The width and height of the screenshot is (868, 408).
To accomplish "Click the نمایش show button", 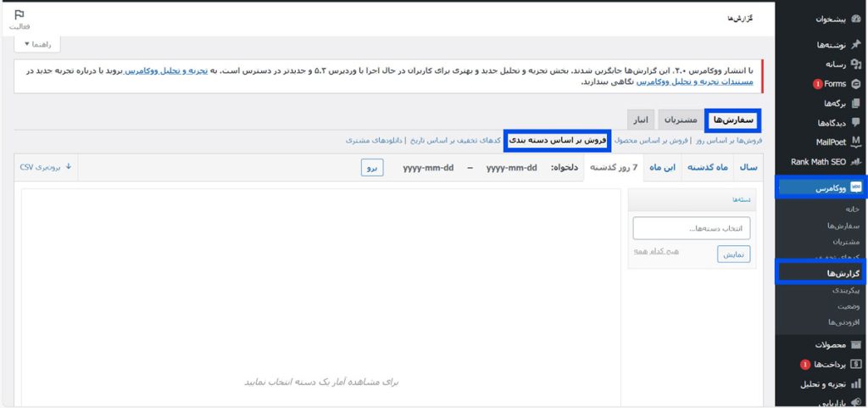I will coord(734,254).
